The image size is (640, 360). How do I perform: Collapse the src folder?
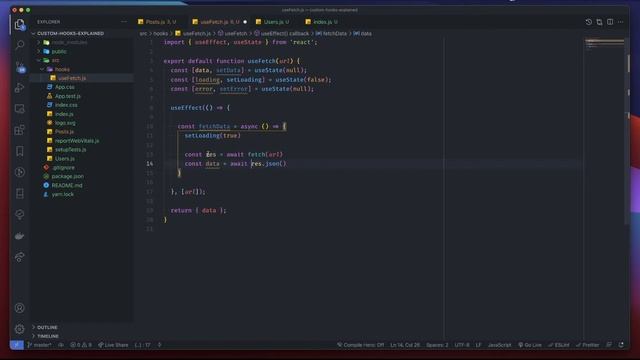(55, 60)
